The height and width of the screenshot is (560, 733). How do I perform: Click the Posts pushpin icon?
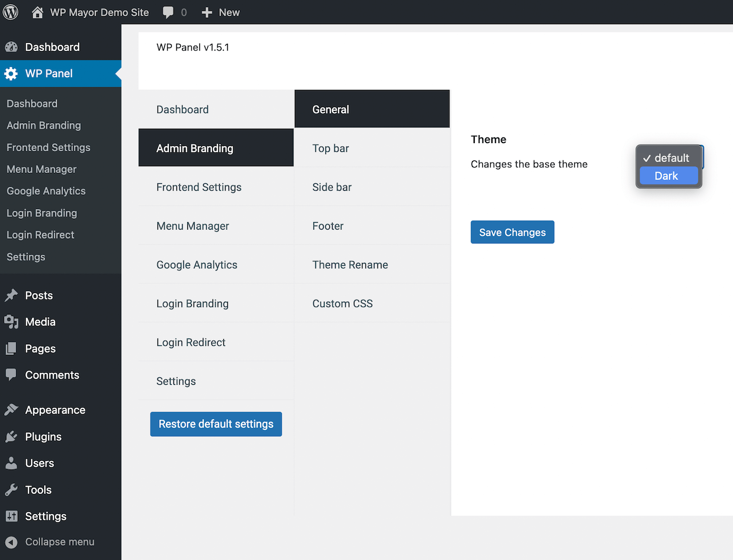pos(11,295)
